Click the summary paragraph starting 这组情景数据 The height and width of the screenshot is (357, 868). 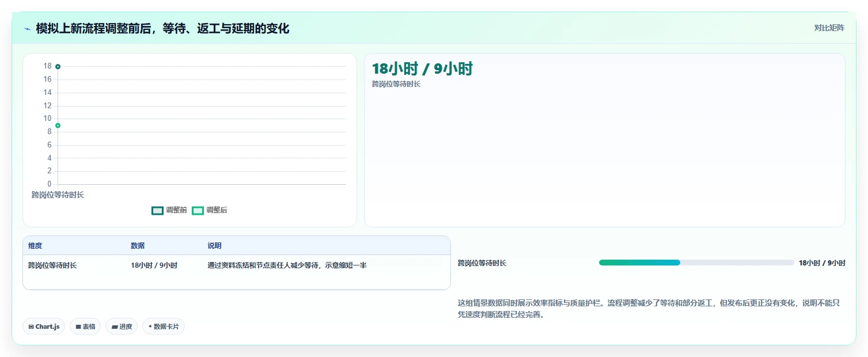click(x=649, y=309)
